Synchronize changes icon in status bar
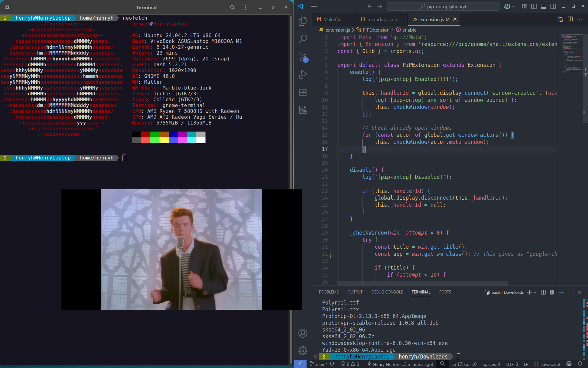The width and height of the screenshot is (588, 368). (x=332, y=364)
